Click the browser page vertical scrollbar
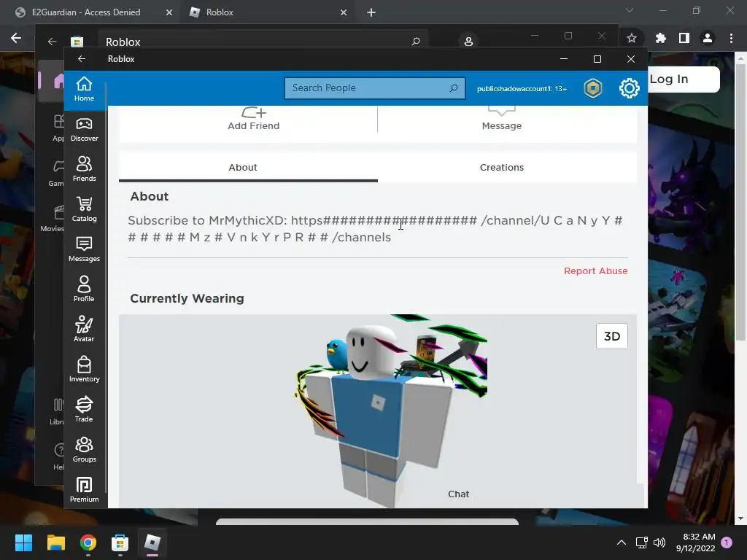This screenshot has width=747, height=560. click(x=740, y=204)
